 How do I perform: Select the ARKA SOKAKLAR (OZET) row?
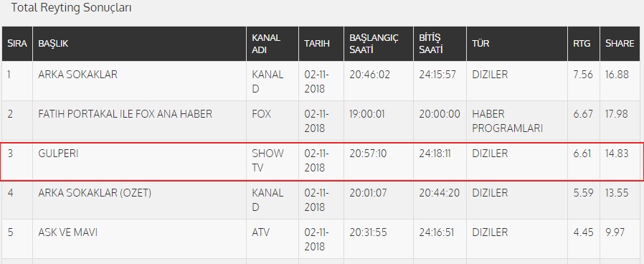(322, 199)
